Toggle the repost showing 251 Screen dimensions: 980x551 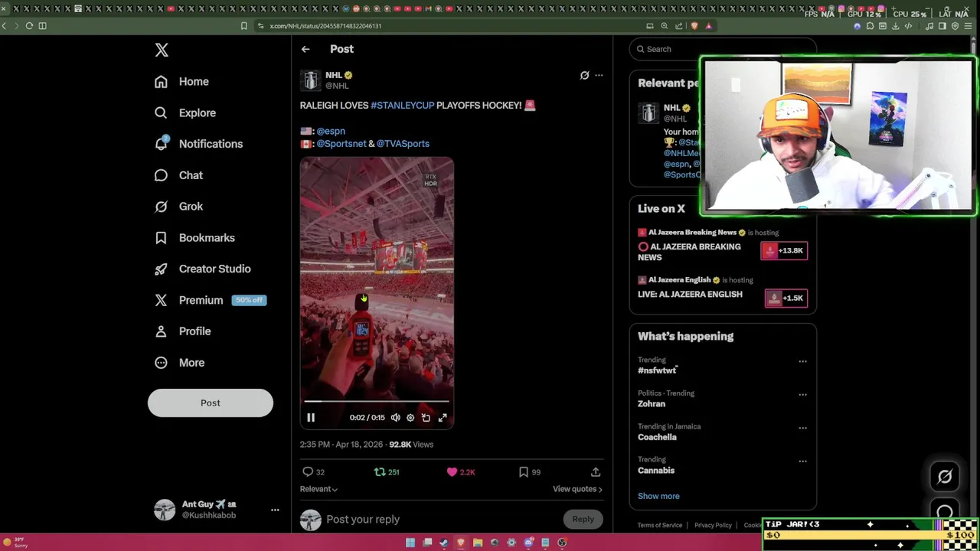point(387,472)
